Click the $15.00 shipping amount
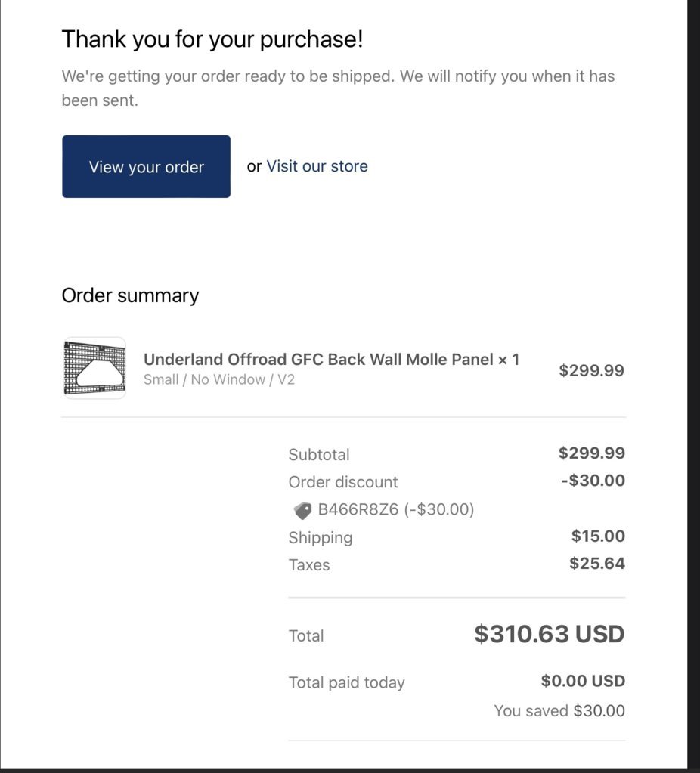Image resolution: width=700 pixels, height=773 pixels. [x=598, y=536]
